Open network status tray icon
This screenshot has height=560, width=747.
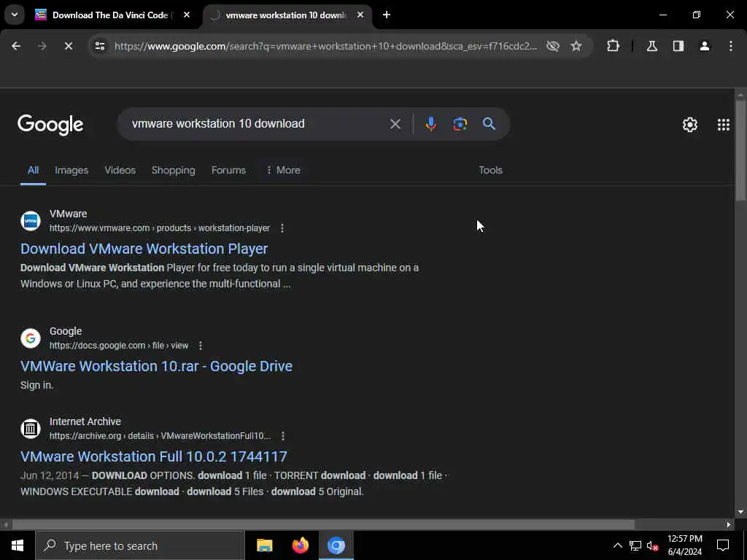pyautogui.click(x=635, y=545)
